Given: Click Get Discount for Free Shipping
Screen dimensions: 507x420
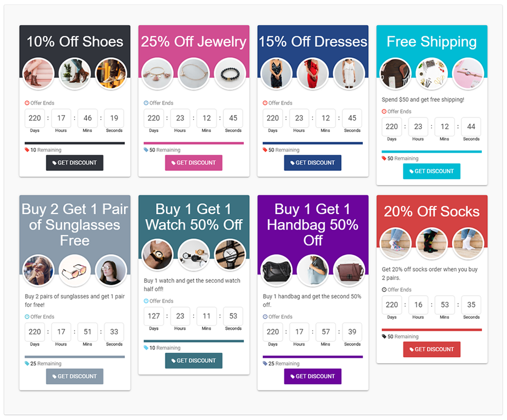Looking at the screenshot, I should (x=431, y=172).
